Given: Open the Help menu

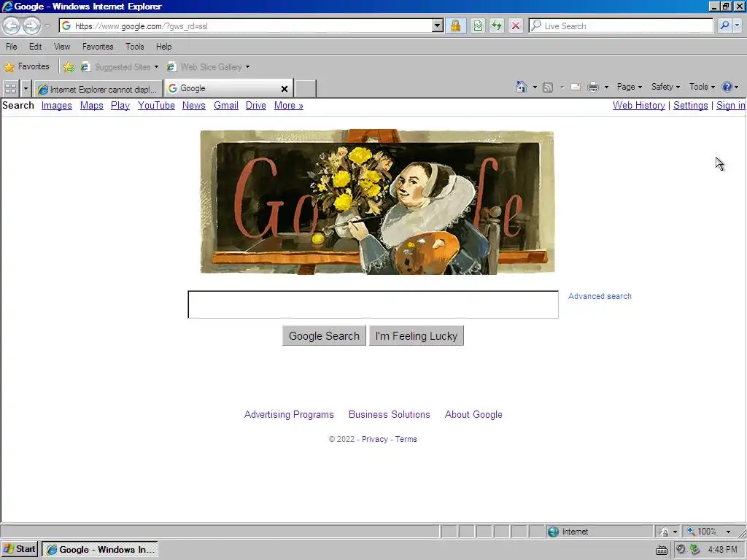Looking at the screenshot, I should coord(164,47).
